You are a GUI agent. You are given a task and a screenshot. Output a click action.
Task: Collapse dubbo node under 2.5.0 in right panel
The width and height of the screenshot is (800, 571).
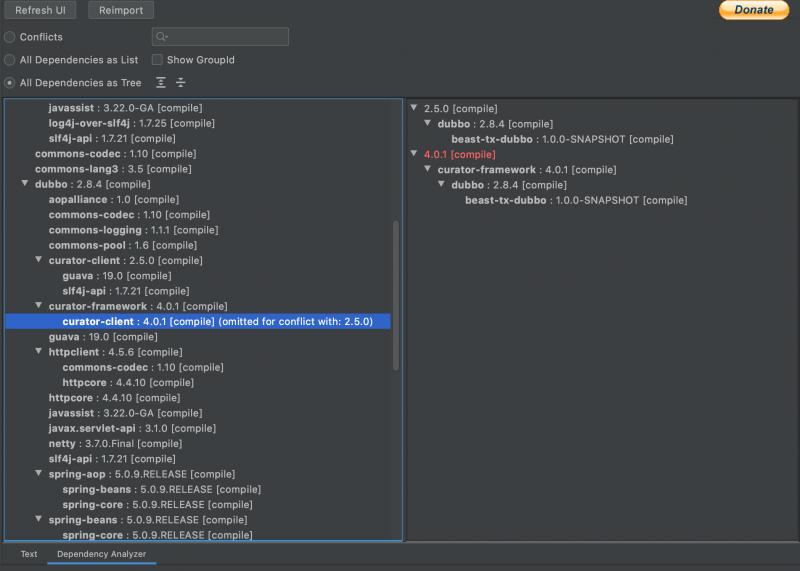(x=428, y=123)
